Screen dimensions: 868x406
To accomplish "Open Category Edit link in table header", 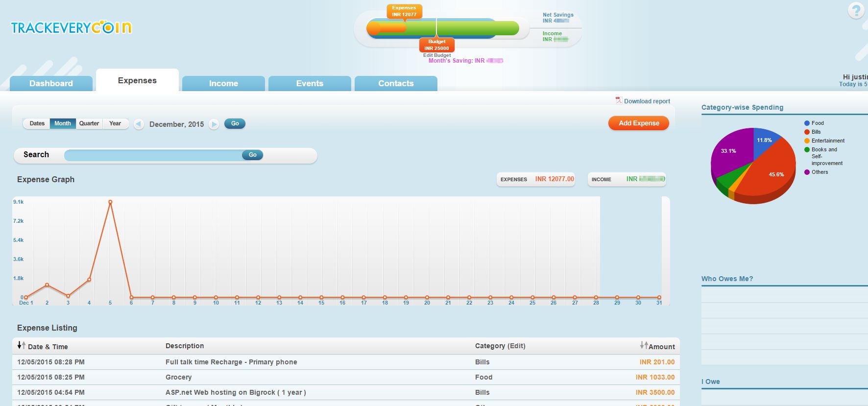I will pyautogui.click(x=516, y=346).
